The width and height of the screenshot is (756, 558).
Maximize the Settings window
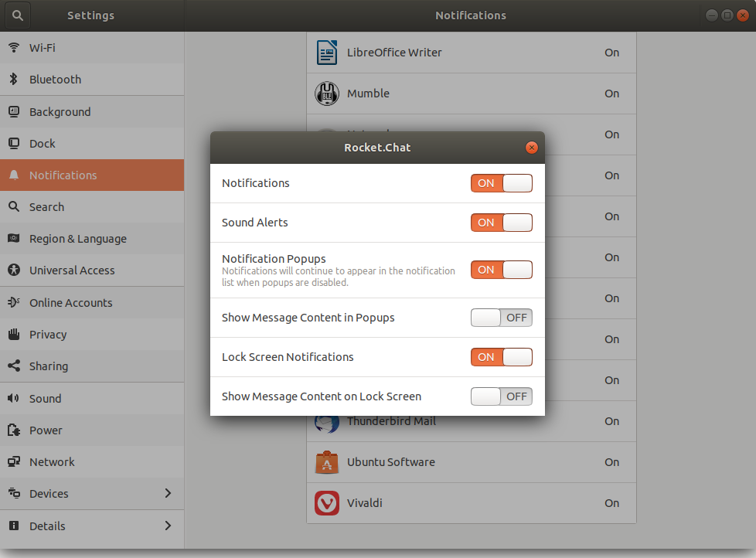coord(727,15)
